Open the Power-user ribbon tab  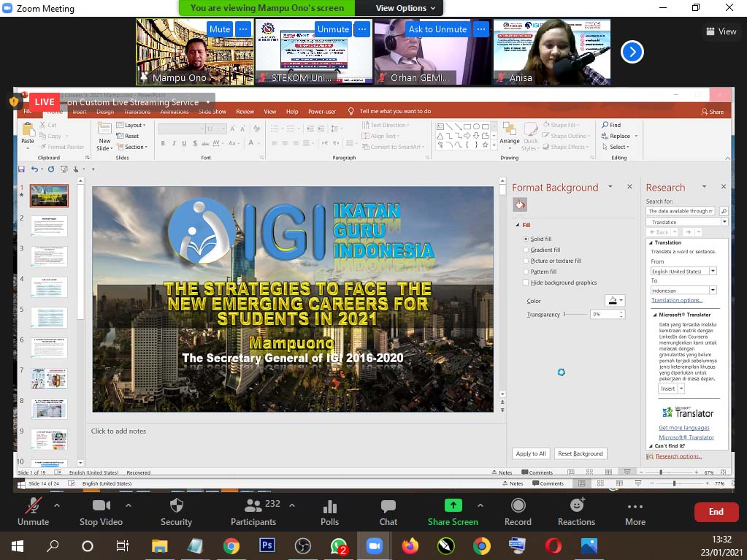tap(322, 112)
